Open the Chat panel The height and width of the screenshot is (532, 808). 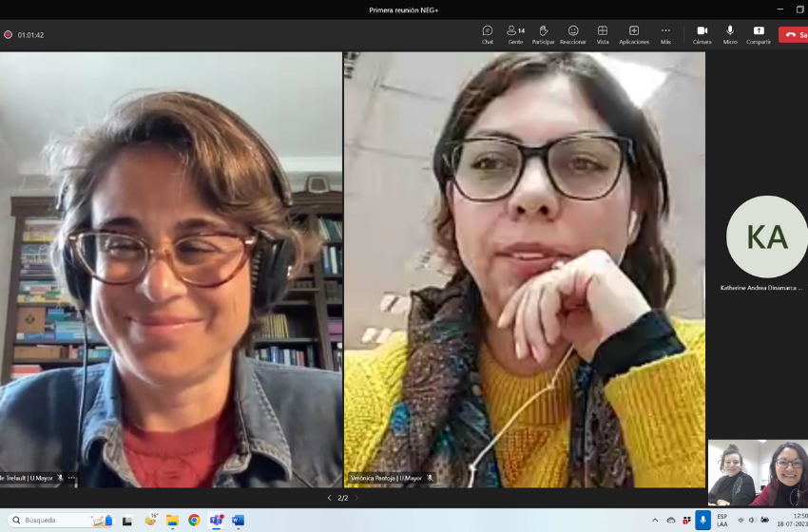(x=487, y=33)
